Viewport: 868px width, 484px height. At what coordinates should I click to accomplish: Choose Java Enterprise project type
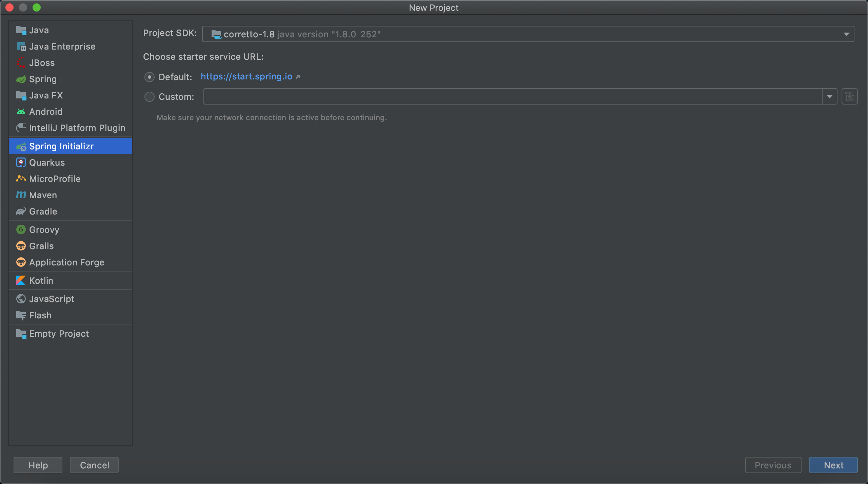71,46
